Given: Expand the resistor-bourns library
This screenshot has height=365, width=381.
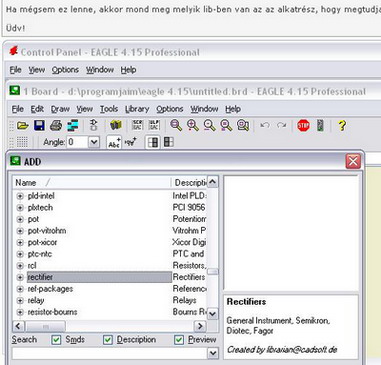Looking at the screenshot, I should coord(20,312).
